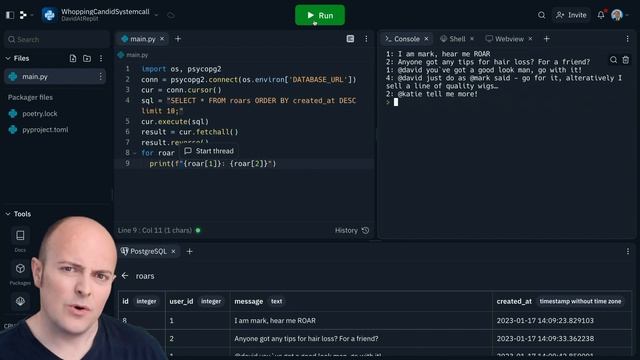Open the notifications bell
Image resolution: width=640 pixels, height=360 pixels.
(601, 15)
